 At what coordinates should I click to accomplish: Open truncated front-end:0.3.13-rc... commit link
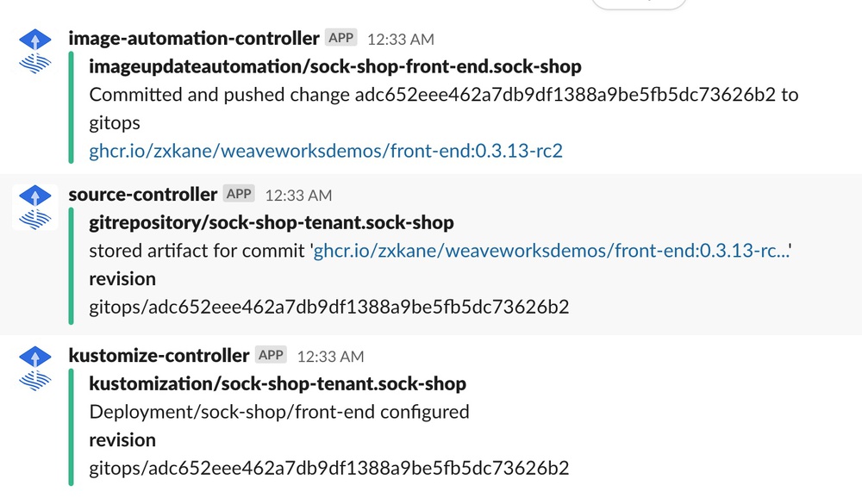click(552, 251)
